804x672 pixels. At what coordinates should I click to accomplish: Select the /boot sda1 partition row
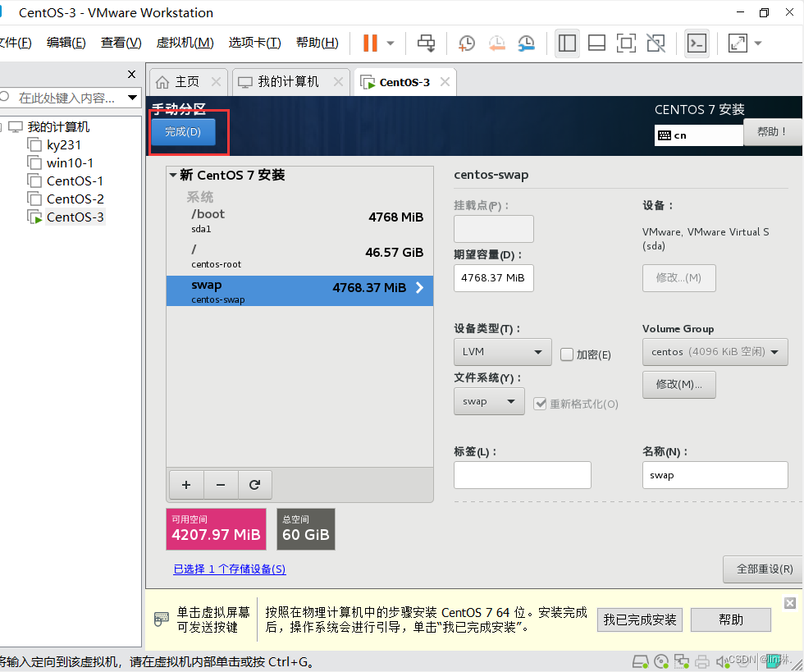coord(299,221)
